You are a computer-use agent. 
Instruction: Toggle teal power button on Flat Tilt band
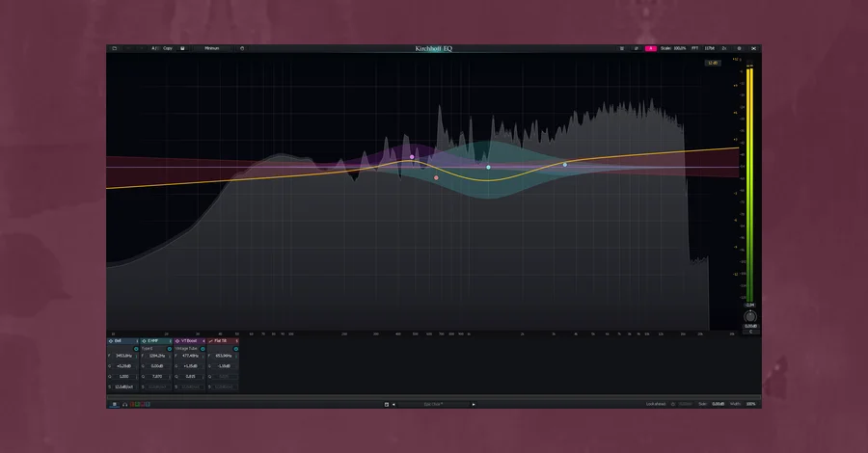coord(236,349)
